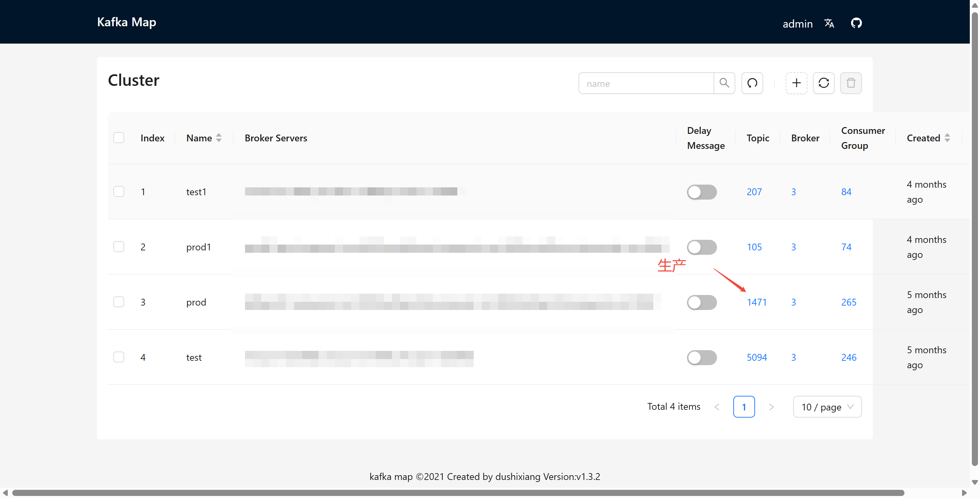Open admin user menu
The image size is (980, 498).
tap(797, 24)
